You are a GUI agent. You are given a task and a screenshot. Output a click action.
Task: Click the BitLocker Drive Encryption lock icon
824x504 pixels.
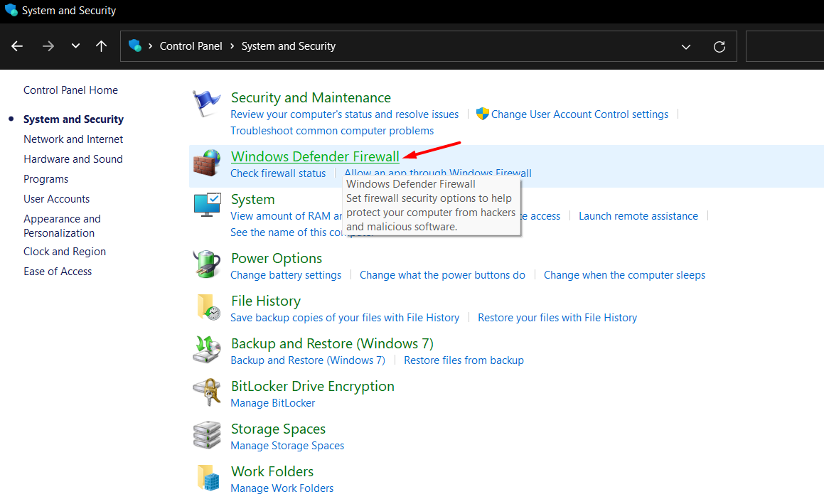tap(206, 392)
